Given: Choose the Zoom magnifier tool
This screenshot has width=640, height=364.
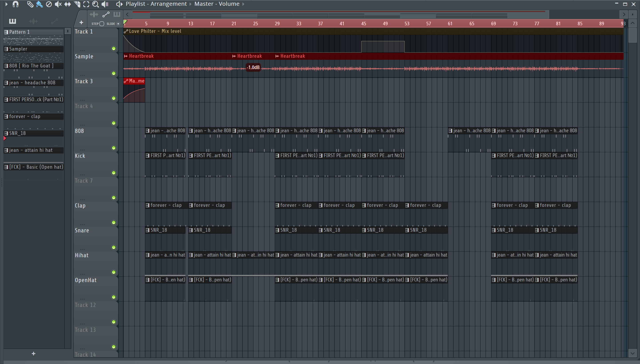Looking at the screenshot, I should pos(95,4).
